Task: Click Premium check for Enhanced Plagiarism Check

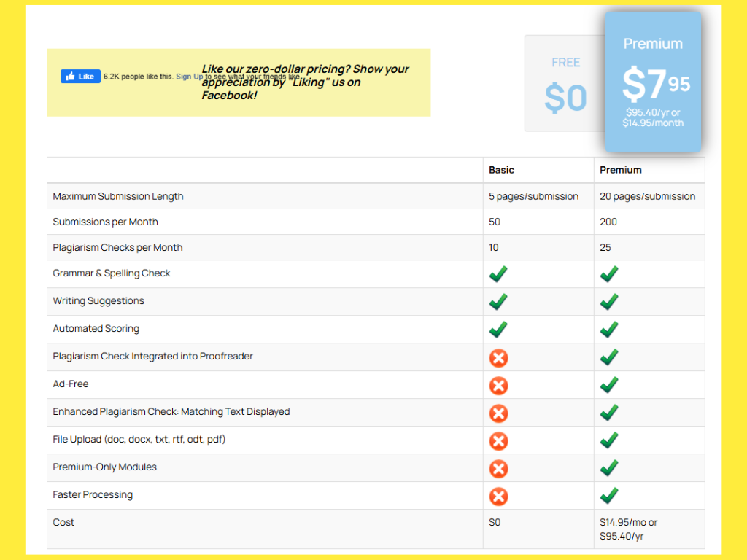Action: (609, 413)
